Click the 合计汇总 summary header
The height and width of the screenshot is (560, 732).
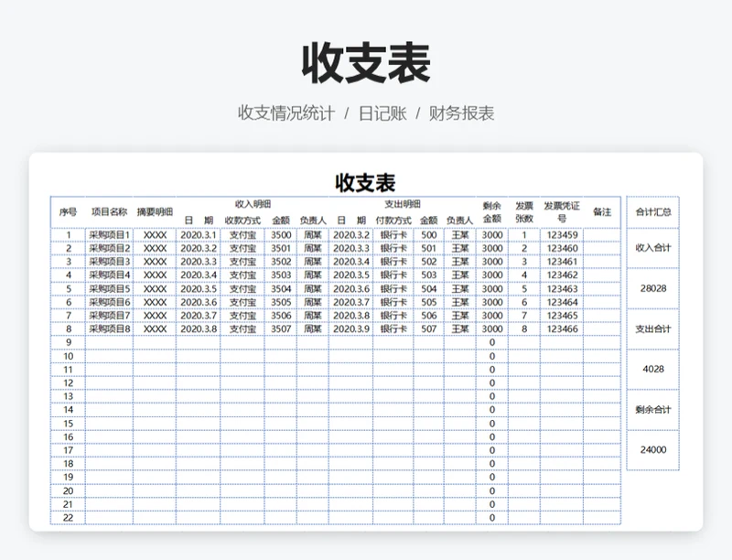pos(652,212)
